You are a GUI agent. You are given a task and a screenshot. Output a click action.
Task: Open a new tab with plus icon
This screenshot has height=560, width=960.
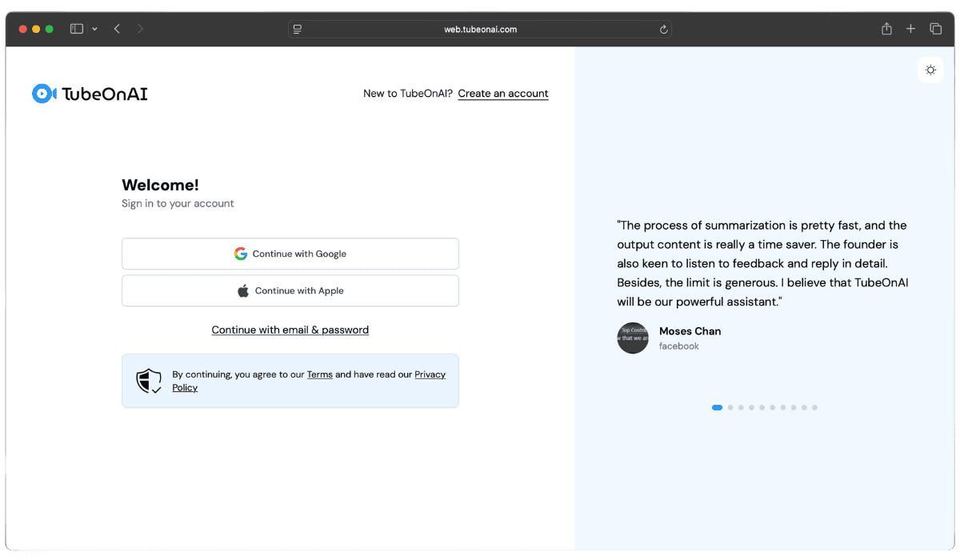click(910, 29)
